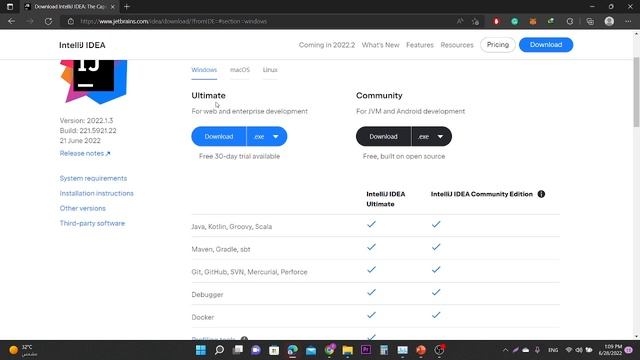Click the Pricing button
The image size is (640, 360).
[498, 44]
